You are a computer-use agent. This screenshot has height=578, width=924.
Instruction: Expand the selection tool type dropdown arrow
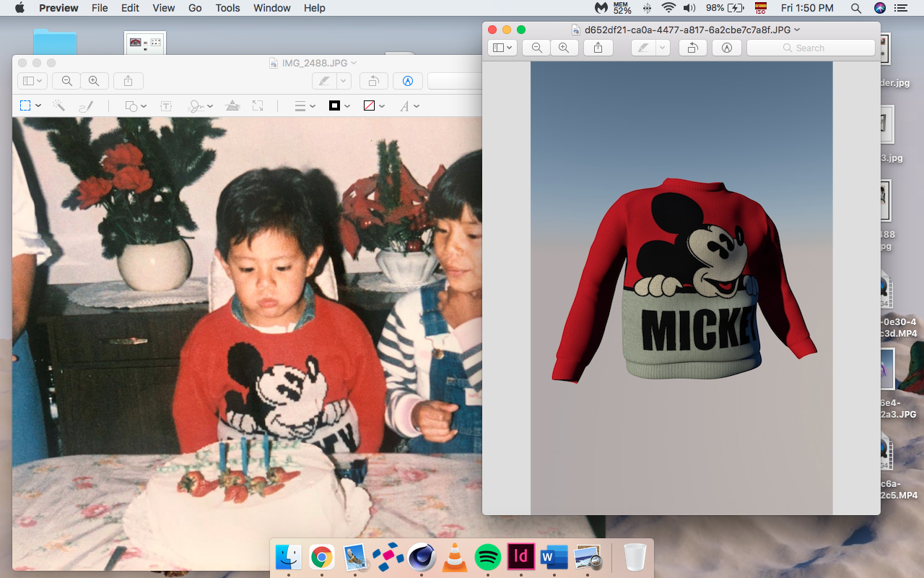[x=38, y=106]
